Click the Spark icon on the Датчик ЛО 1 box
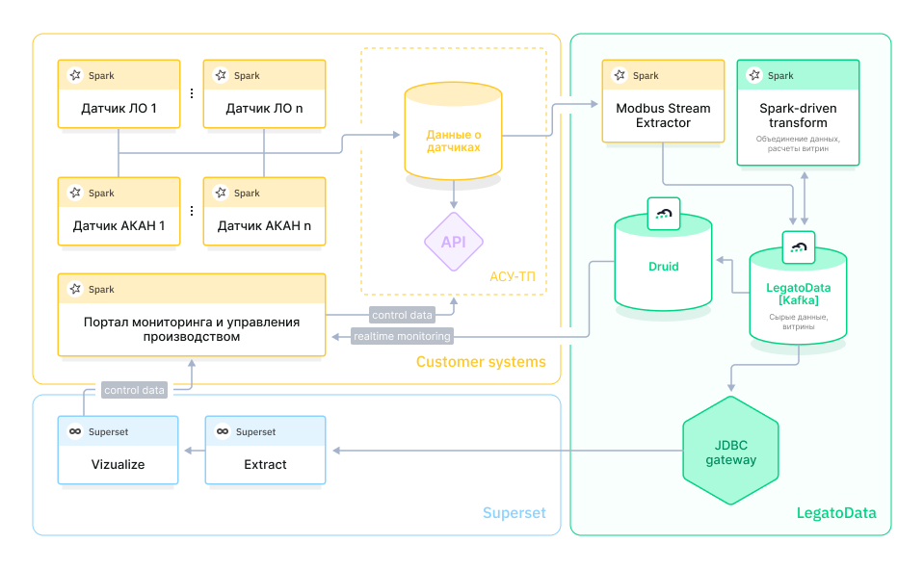The height and width of the screenshot is (569, 924). coord(74,74)
